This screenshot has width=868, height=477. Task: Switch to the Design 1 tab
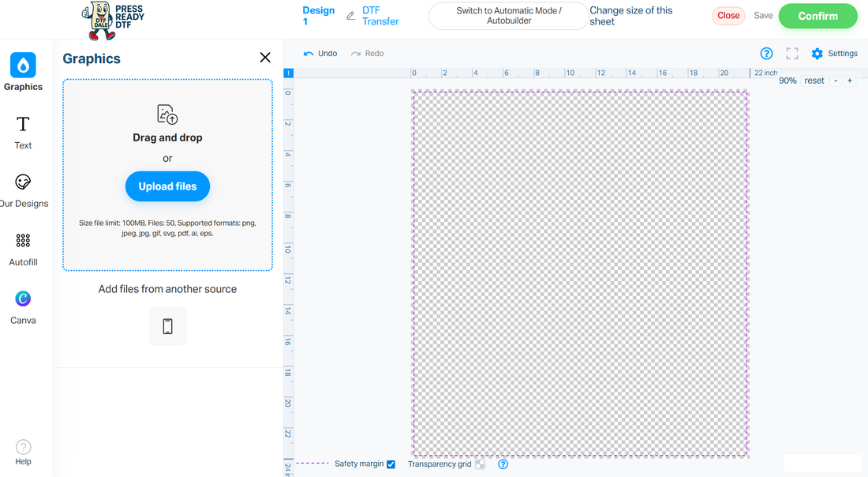(x=319, y=15)
